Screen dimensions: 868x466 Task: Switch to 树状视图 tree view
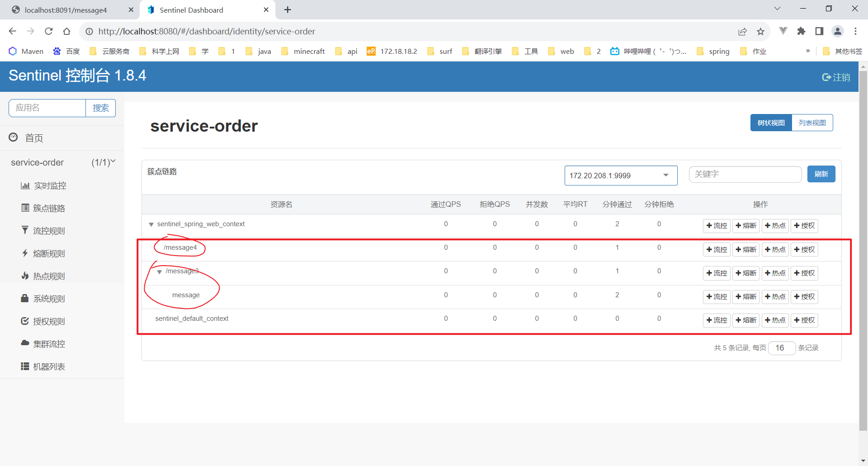(771, 123)
